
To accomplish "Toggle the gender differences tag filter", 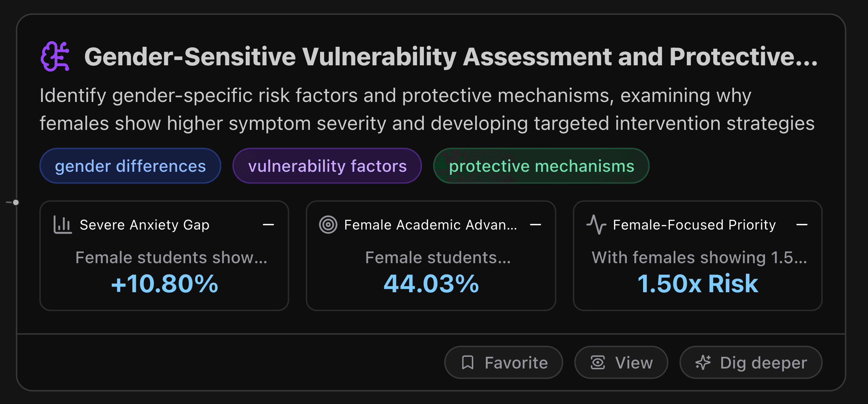I will pyautogui.click(x=130, y=165).
